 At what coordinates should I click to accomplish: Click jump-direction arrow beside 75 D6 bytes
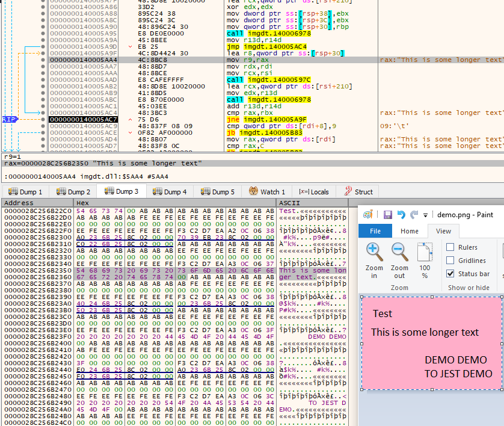click(x=130, y=119)
